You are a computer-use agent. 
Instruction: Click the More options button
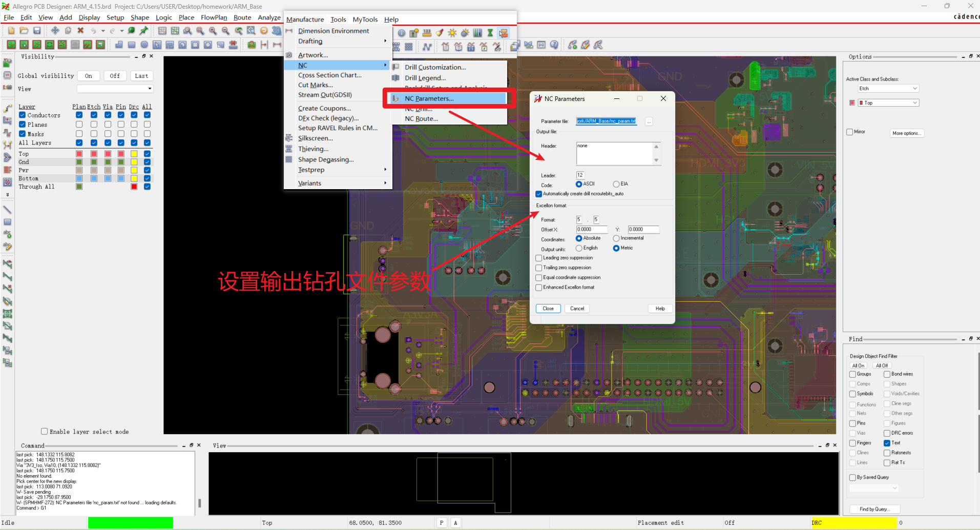[x=906, y=133]
